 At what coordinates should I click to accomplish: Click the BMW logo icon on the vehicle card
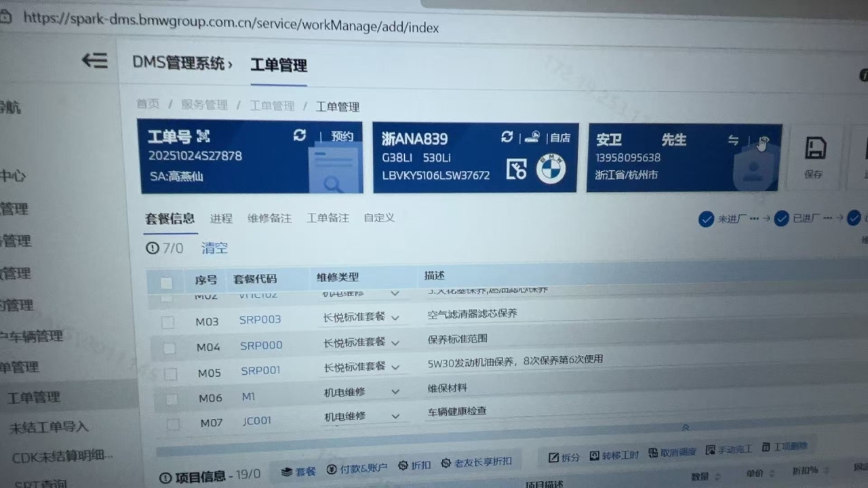point(551,170)
